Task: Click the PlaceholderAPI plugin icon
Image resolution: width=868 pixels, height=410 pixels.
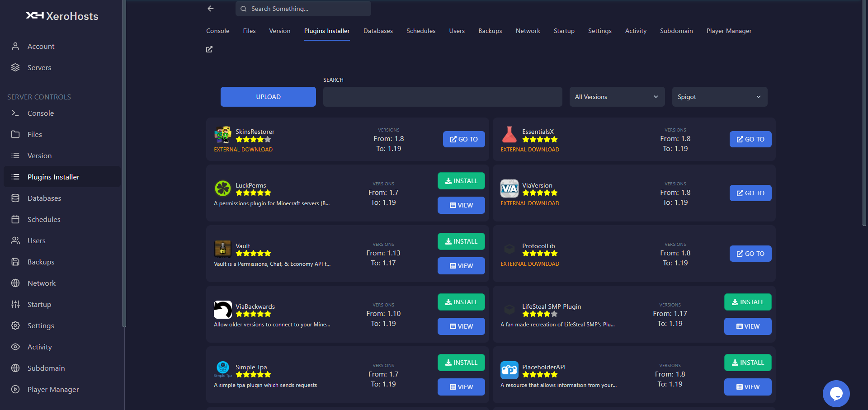Action: (509, 370)
